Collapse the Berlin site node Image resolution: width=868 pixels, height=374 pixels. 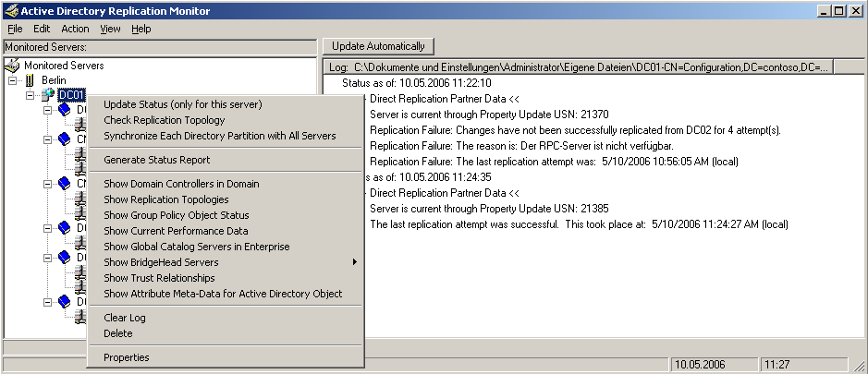[x=13, y=80]
